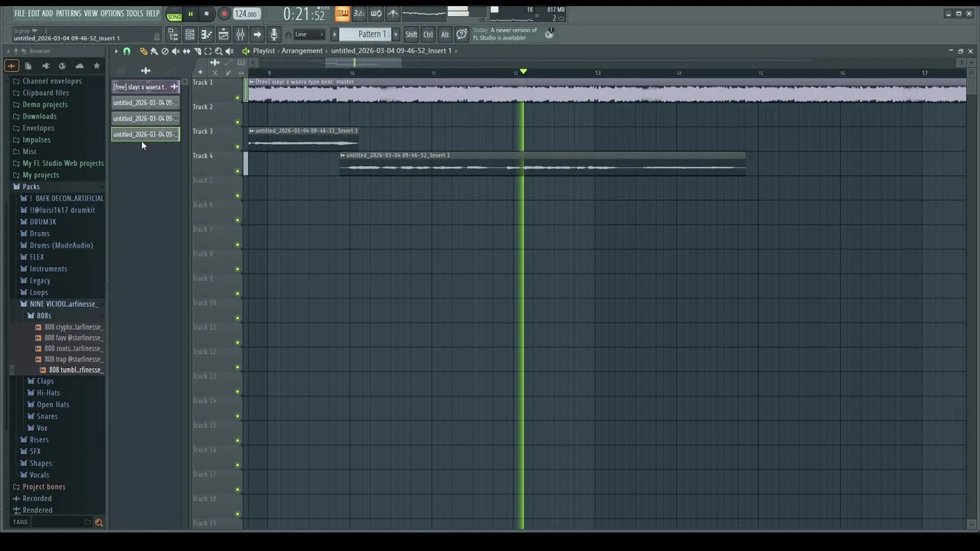The height and width of the screenshot is (551, 980).
Task: Click the search icon next to Tags
Action: (x=99, y=523)
